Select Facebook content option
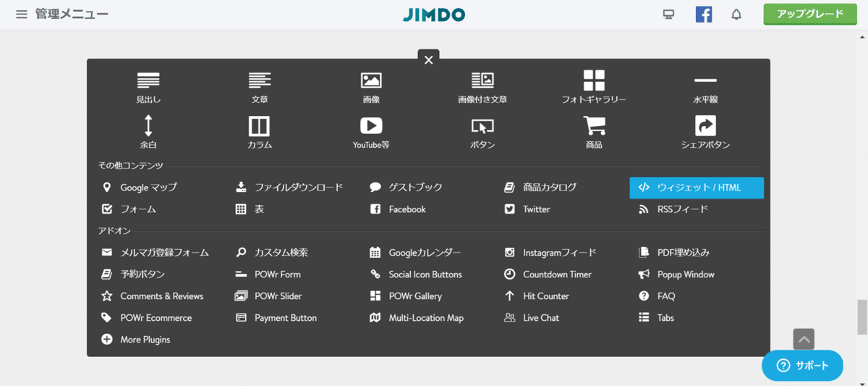The height and width of the screenshot is (386, 868). click(398, 209)
